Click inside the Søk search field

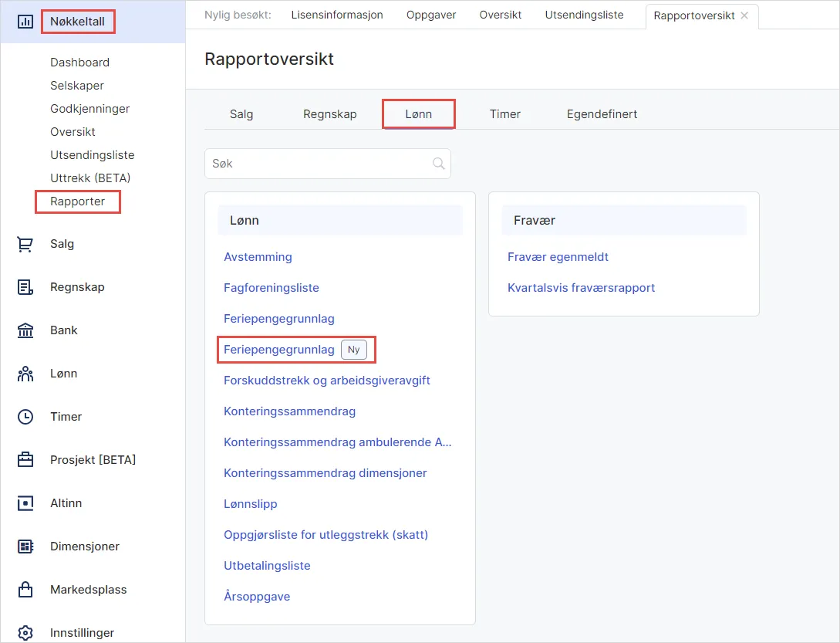[x=324, y=163]
